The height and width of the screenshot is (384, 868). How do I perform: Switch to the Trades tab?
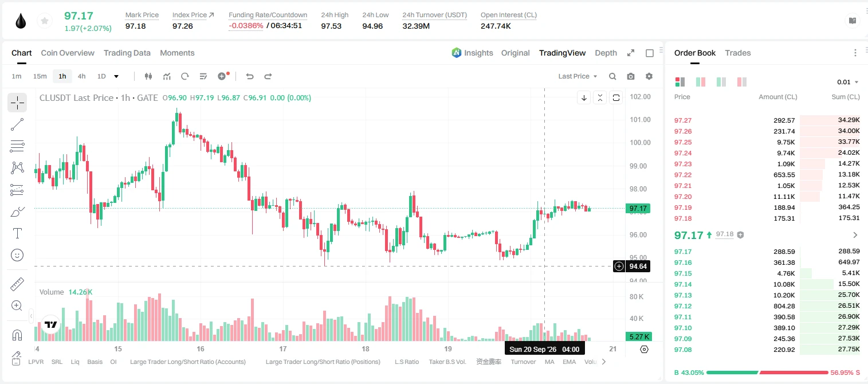tap(737, 53)
